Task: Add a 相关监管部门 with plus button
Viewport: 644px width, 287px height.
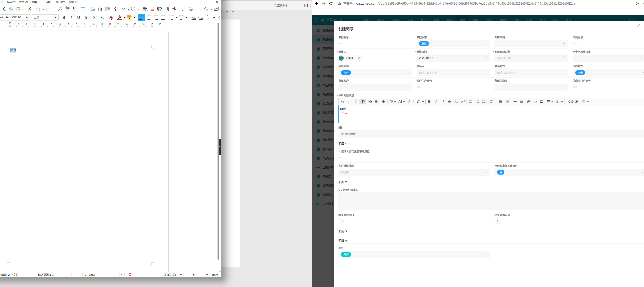Action: click(341, 221)
